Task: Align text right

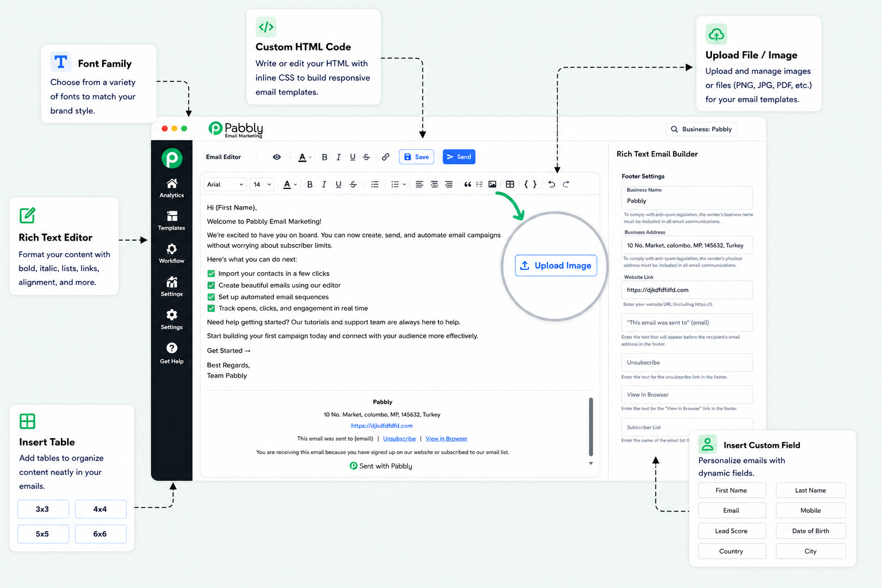Action: (448, 184)
